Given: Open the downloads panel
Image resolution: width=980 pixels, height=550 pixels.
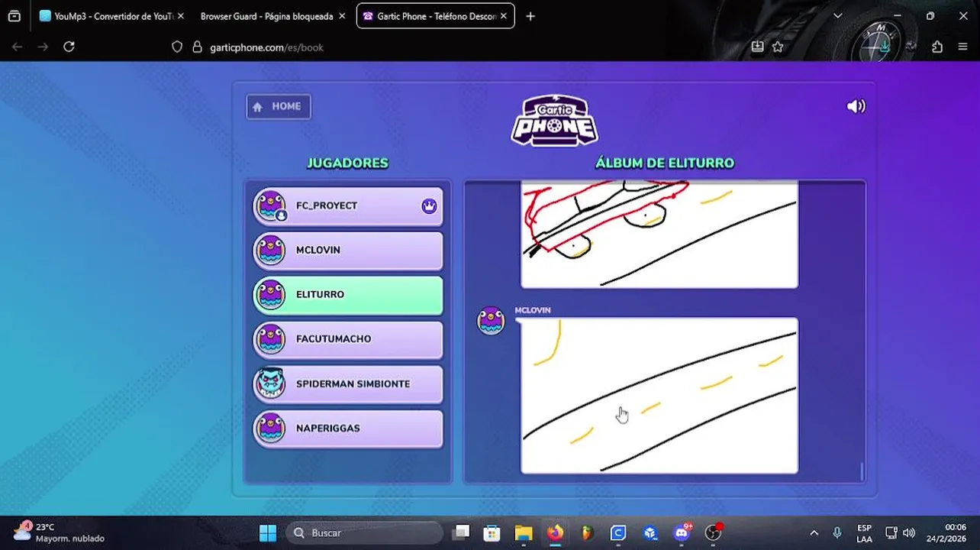Looking at the screenshot, I should pos(884,47).
